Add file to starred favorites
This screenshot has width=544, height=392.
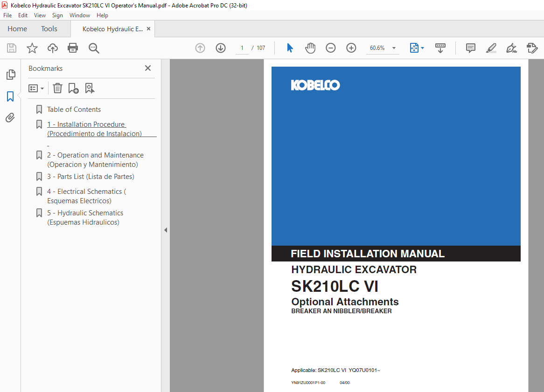[32, 48]
